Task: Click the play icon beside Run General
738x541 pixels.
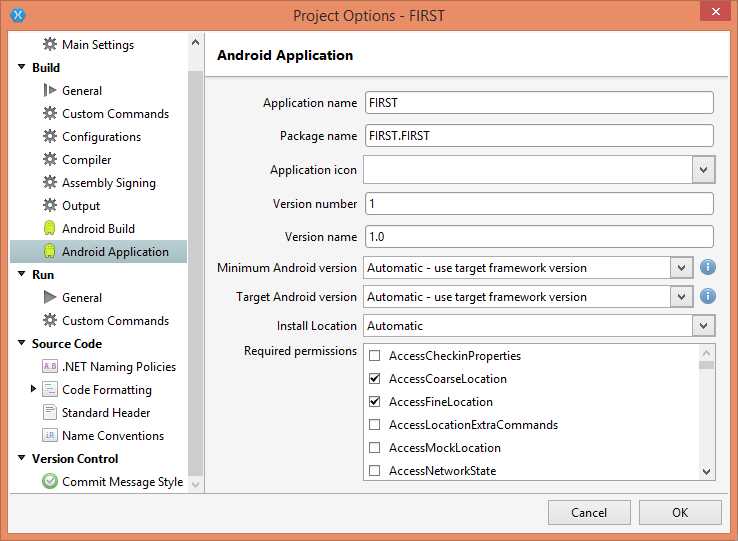Action: click(50, 297)
